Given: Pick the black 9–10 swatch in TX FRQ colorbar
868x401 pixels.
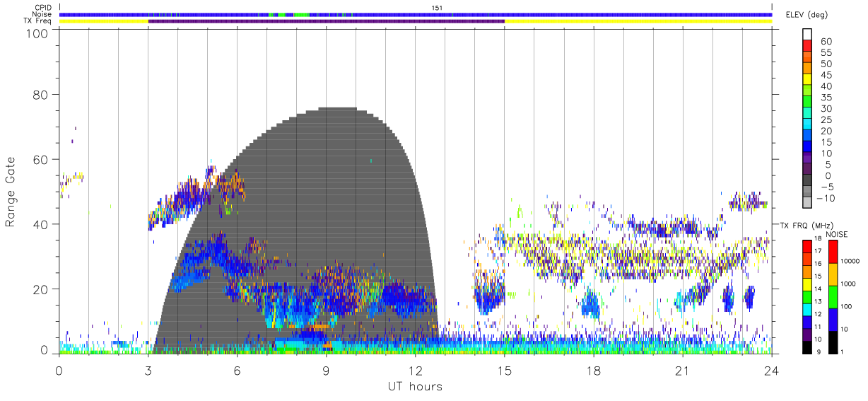Looking at the screenshot, I should click(x=806, y=347).
